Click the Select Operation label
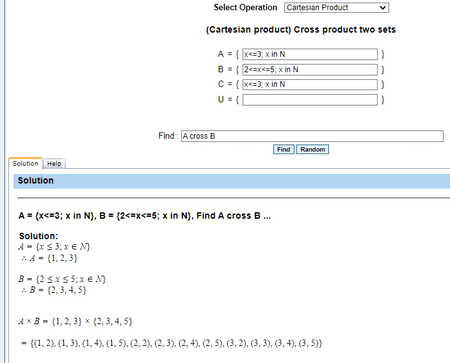This screenshot has width=450, height=363. tap(245, 7)
